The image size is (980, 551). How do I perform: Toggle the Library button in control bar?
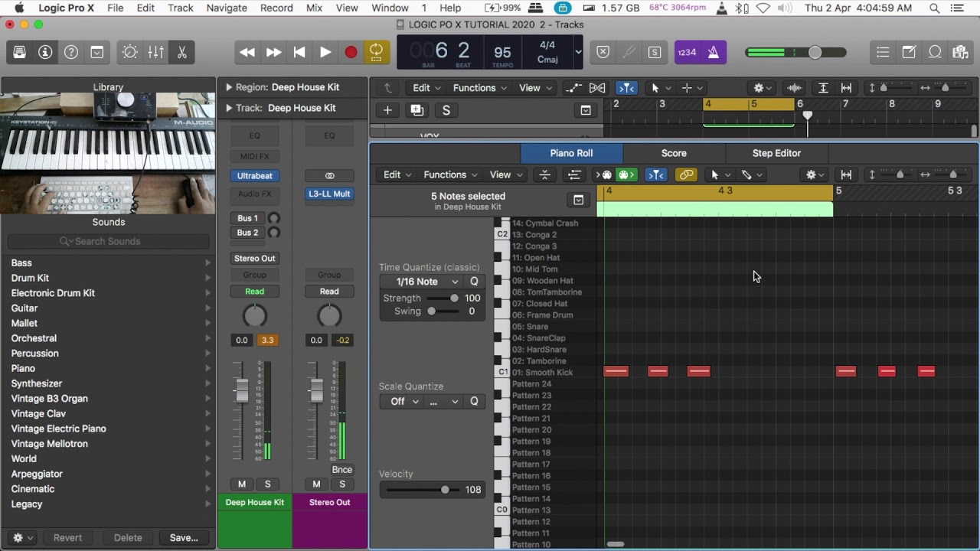click(20, 52)
